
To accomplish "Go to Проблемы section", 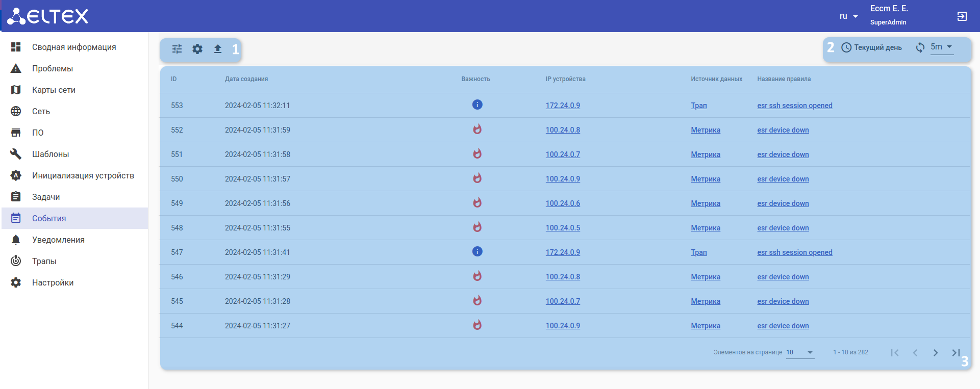I will coord(74,68).
